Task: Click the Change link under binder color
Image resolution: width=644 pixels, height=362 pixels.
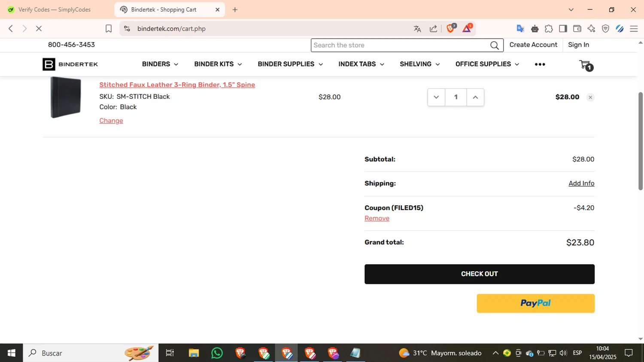Action: pos(111,121)
